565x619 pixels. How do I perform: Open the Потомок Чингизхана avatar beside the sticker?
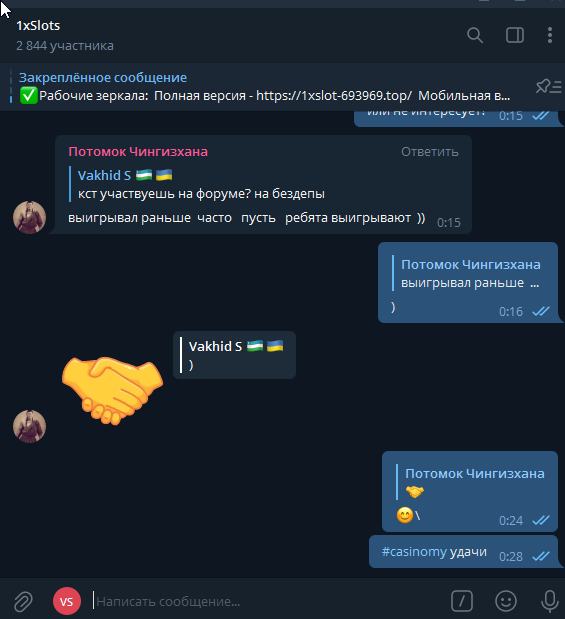30,426
